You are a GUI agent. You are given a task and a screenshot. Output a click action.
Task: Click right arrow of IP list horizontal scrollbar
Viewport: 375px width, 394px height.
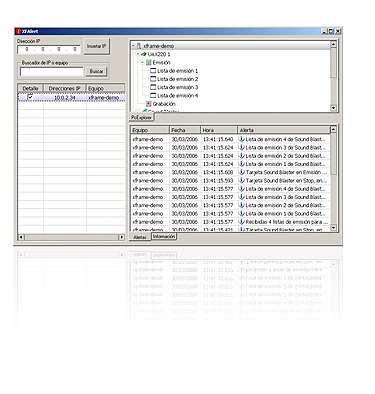pyautogui.click(x=122, y=237)
